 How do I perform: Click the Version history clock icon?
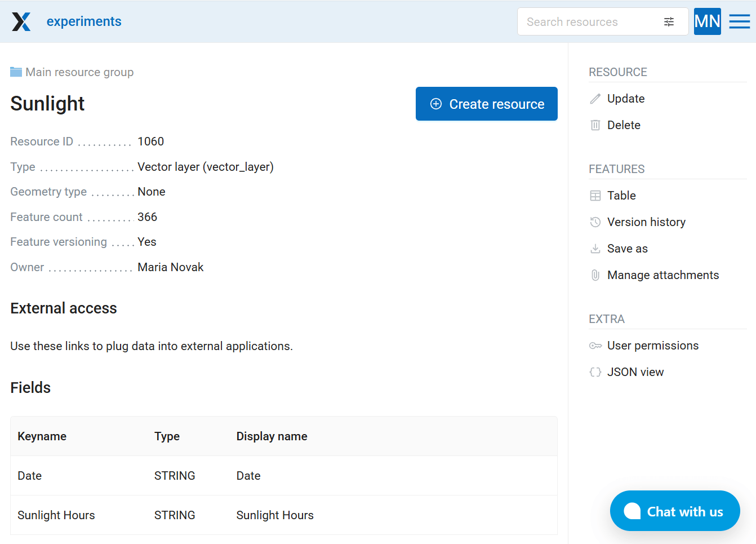[595, 222]
